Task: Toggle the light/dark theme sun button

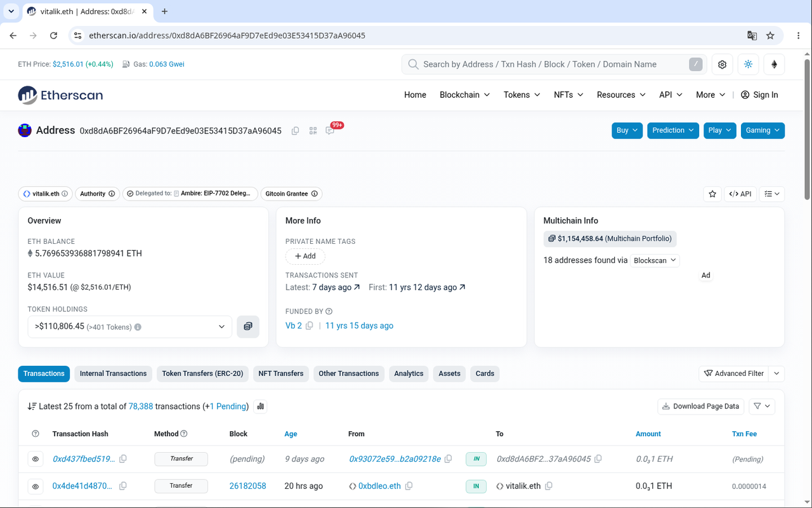Action: pos(748,64)
